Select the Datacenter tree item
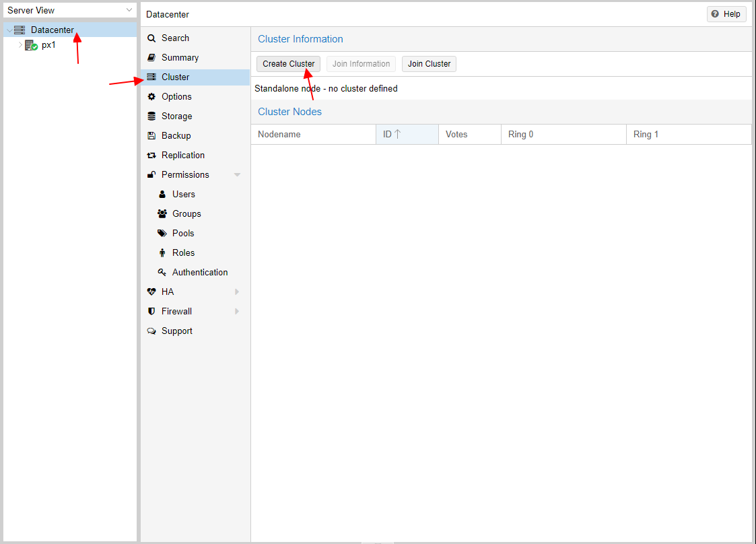Image resolution: width=756 pixels, height=544 pixels. tap(52, 30)
